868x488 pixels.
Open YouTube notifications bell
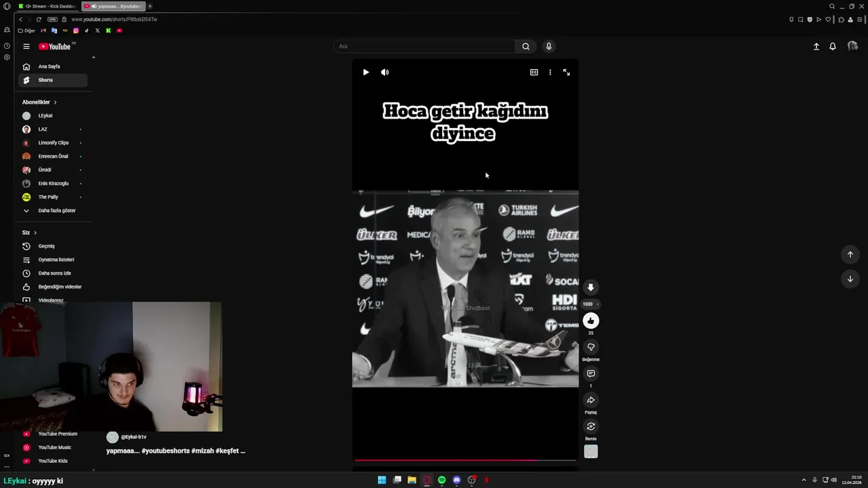833,47
